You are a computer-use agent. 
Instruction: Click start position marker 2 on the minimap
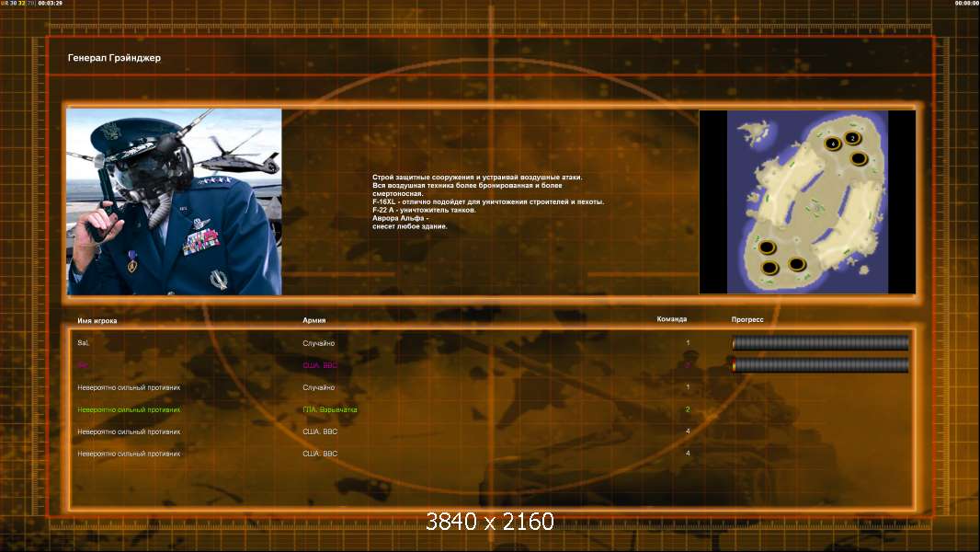coord(852,138)
